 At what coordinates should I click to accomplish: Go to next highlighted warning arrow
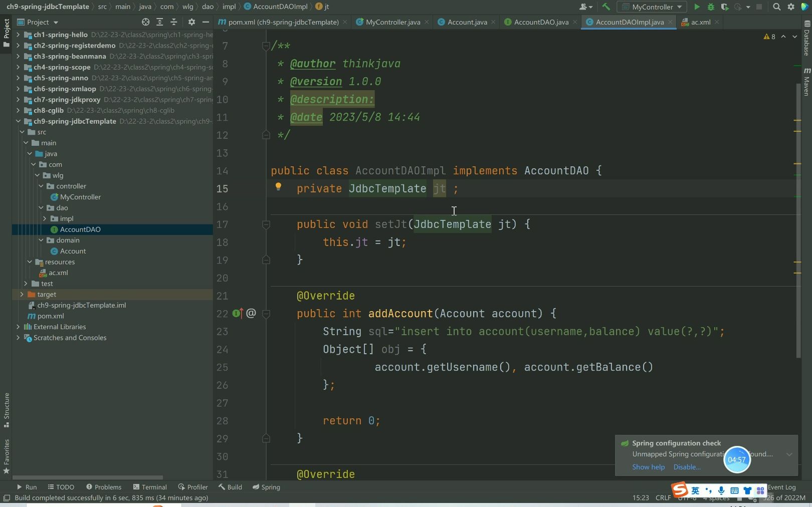pyautogui.click(x=794, y=37)
